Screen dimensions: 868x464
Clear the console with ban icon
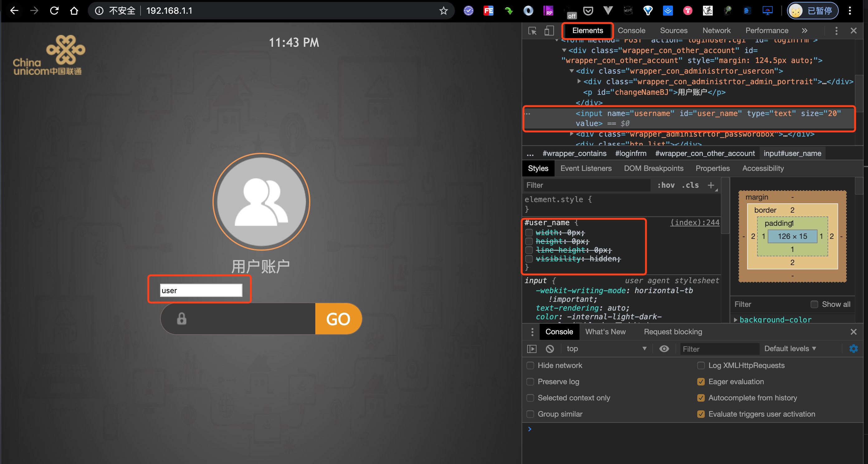click(x=550, y=349)
